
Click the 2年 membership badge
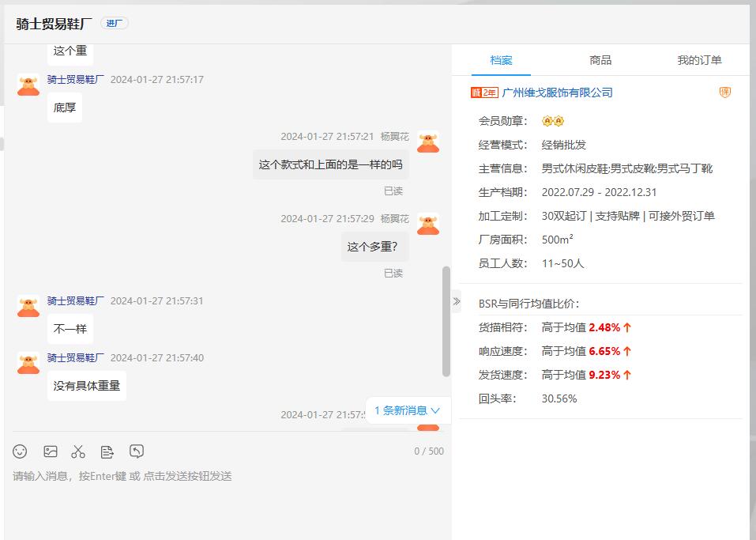(484, 93)
